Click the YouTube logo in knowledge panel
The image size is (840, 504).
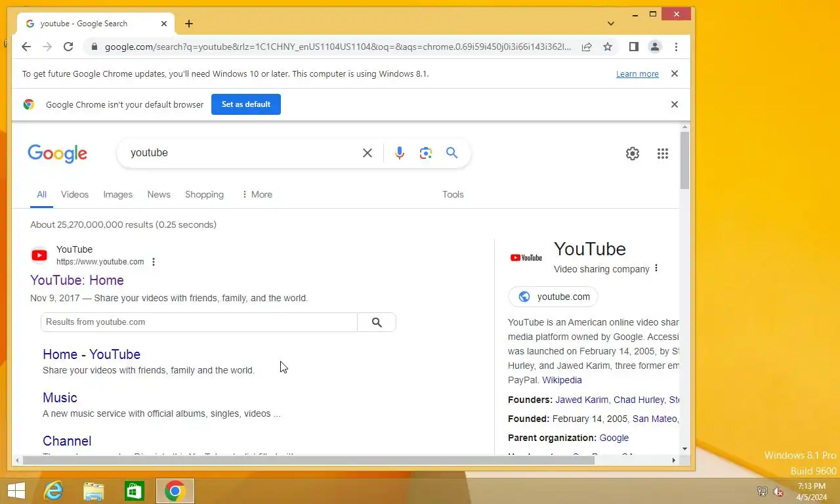[526, 258]
